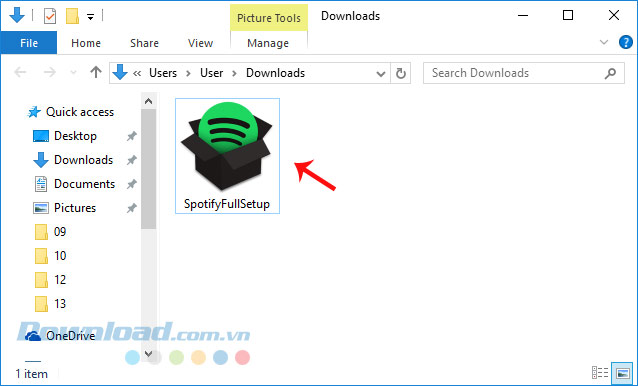Click the Quick access star icon
The height and width of the screenshot is (386, 638).
tap(34, 112)
